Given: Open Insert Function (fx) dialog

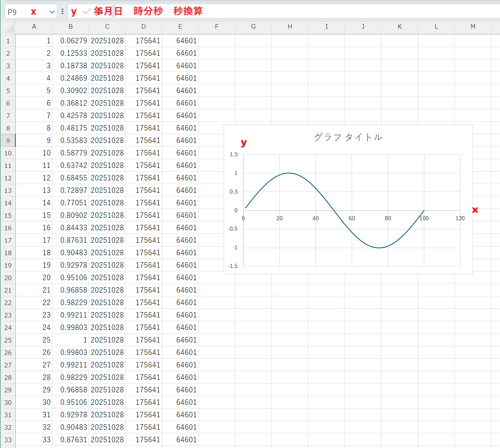Looking at the screenshot, I should pyautogui.click(x=99, y=12).
